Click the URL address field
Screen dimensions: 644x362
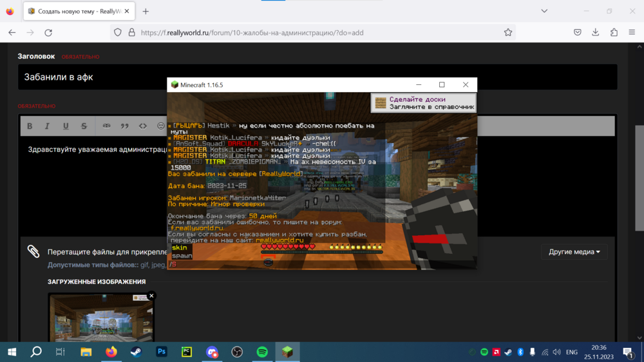313,32
